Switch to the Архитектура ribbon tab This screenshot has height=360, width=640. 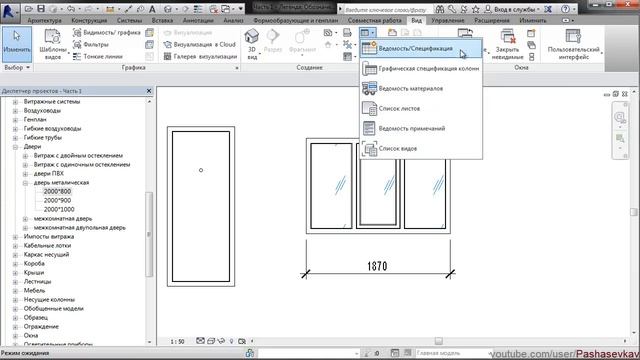pos(44,20)
